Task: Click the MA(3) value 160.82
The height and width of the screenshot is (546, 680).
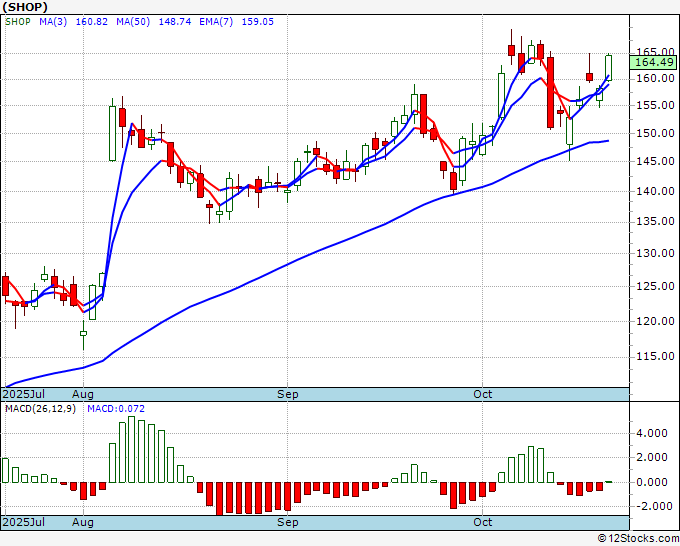Action: [92, 22]
